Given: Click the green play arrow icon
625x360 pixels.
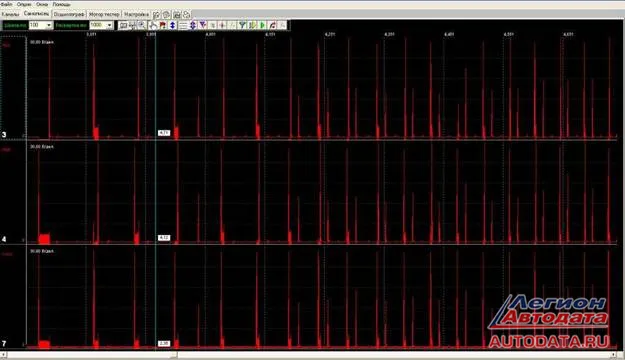Looking at the screenshot, I should tap(262, 25).
